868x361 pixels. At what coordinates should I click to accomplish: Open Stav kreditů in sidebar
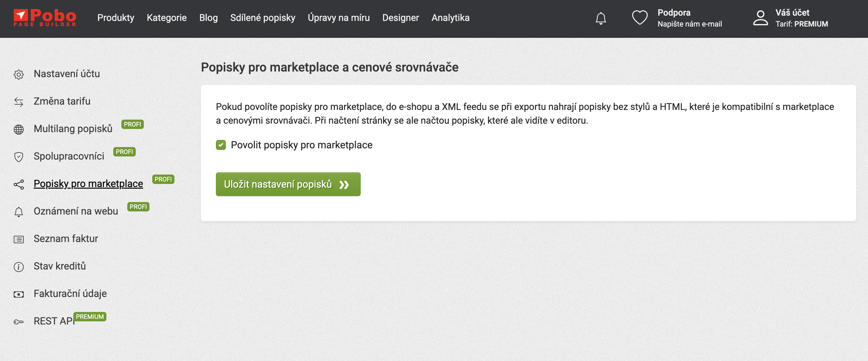60,266
